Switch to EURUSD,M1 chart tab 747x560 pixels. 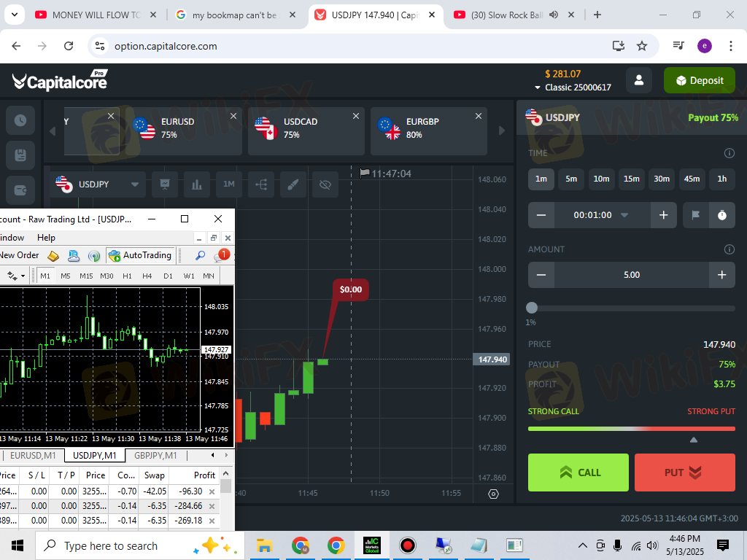33,456
